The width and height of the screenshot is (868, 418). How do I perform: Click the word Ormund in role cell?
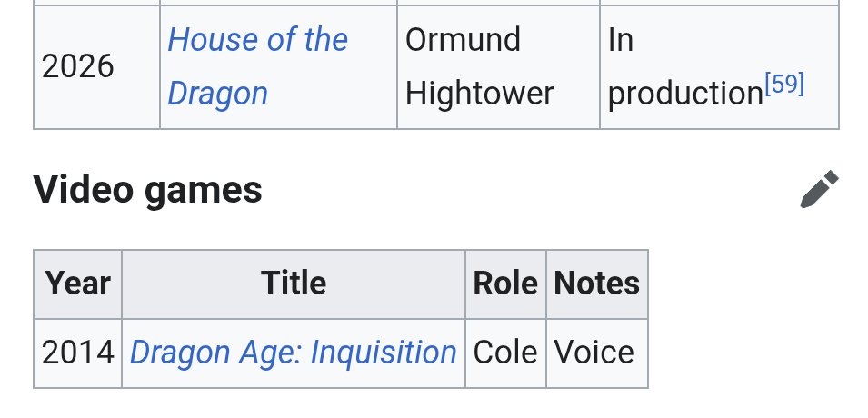point(463,40)
